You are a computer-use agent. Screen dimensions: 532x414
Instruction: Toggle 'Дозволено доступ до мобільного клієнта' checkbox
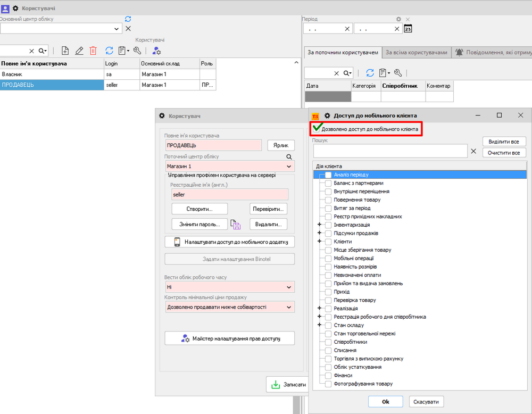[318, 129]
